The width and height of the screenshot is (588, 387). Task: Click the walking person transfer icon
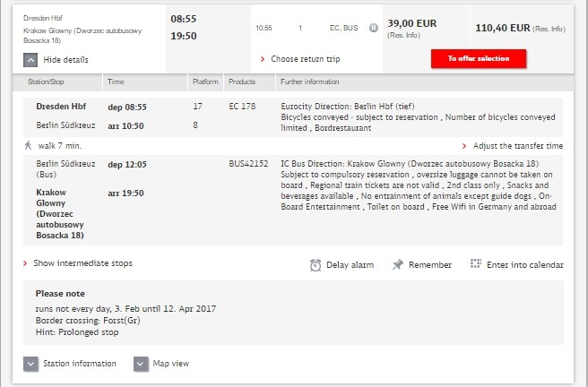point(28,144)
